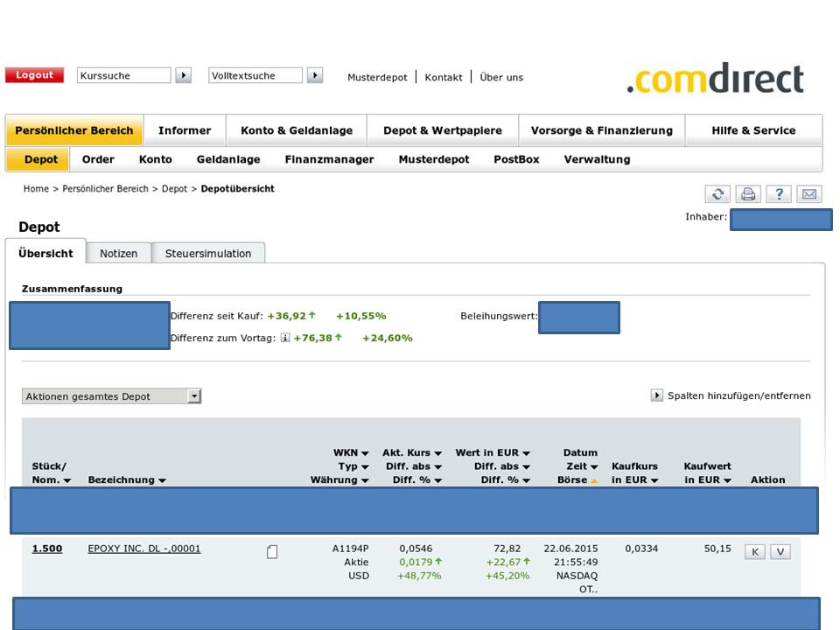Go to Depot breadcrumb
Image resolution: width=840 pixels, height=630 pixels.
point(175,189)
